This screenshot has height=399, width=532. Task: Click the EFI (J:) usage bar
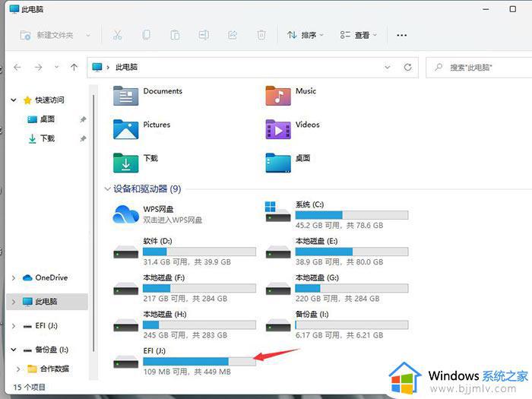199,361
